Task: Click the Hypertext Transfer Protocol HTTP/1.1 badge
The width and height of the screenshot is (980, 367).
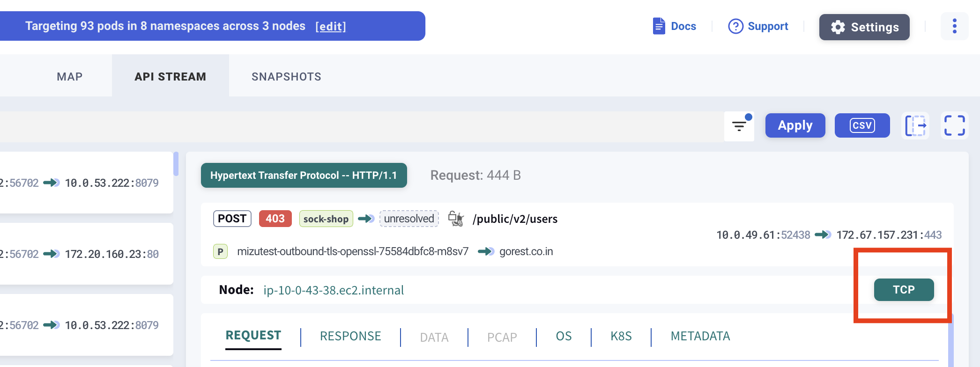Action: 304,176
